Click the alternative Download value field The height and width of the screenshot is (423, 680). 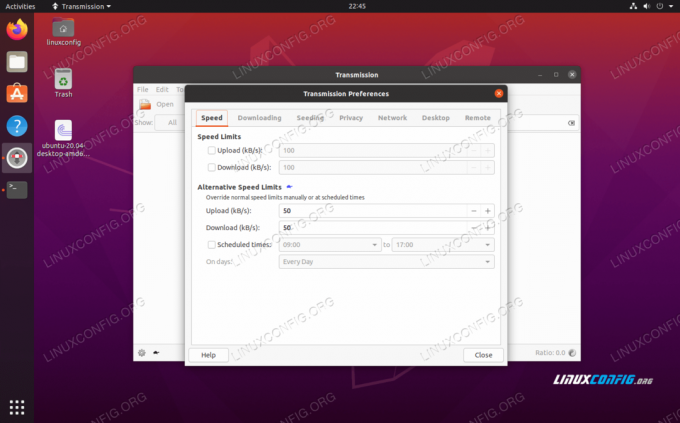(373, 228)
